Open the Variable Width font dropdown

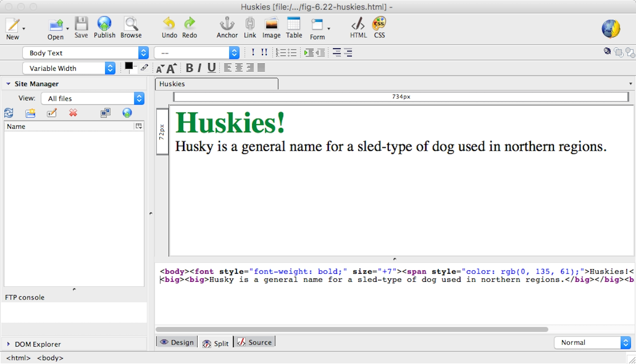[110, 68]
